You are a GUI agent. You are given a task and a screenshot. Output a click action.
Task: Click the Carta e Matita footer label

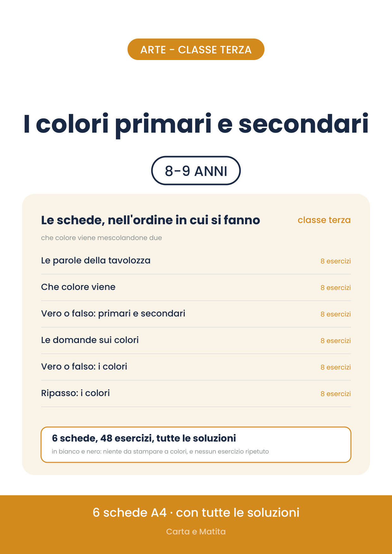click(x=196, y=532)
